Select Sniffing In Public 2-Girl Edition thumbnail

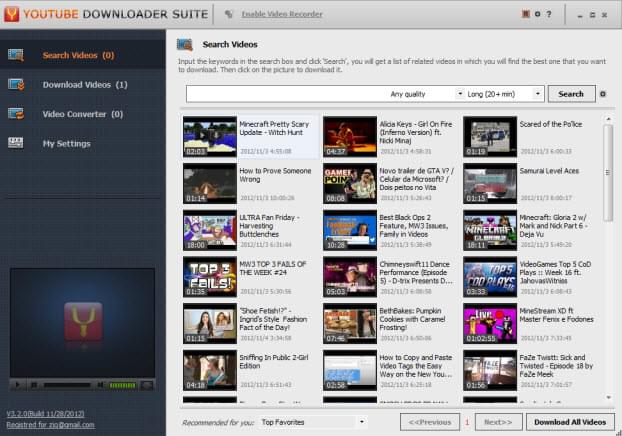(x=210, y=370)
